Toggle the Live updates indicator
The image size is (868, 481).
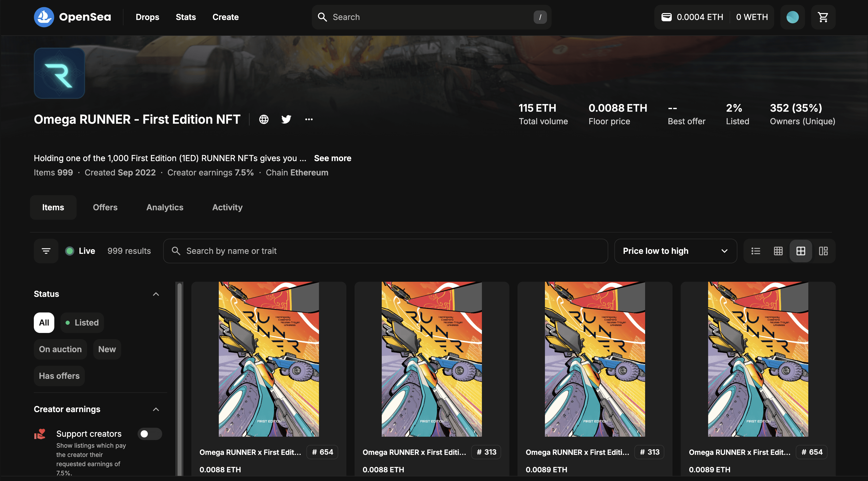pos(80,251)
